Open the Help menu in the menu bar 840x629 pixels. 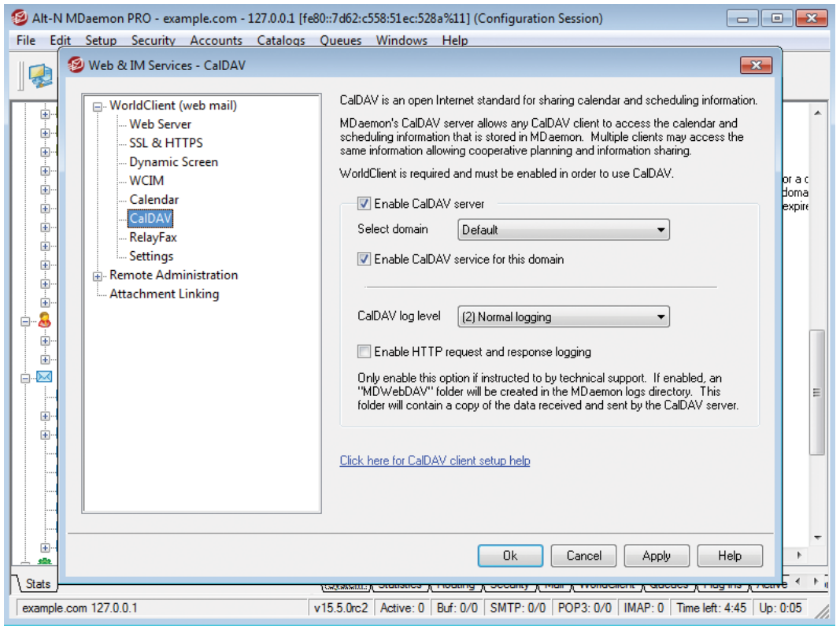point(455,40)
